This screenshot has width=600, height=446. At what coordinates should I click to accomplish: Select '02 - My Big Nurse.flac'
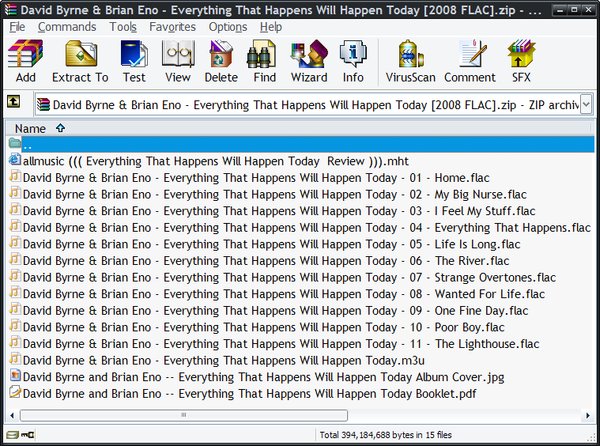click(275, 194)
